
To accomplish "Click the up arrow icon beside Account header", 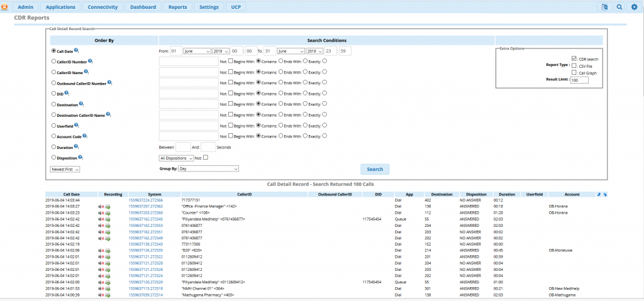I will point(599,194).
